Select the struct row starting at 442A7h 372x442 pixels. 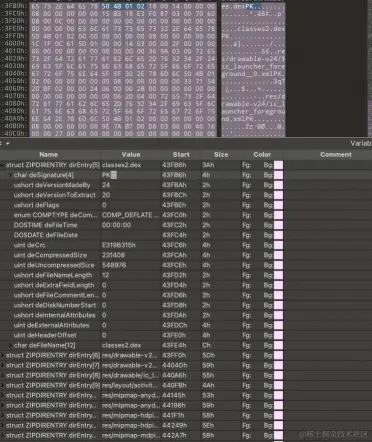pyautogui.click(x=186, y=435)
